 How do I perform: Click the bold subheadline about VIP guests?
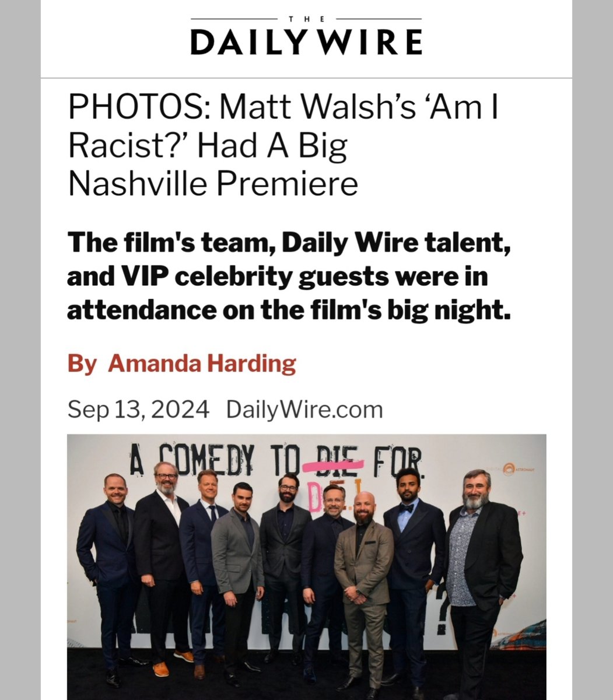point(289,276)
